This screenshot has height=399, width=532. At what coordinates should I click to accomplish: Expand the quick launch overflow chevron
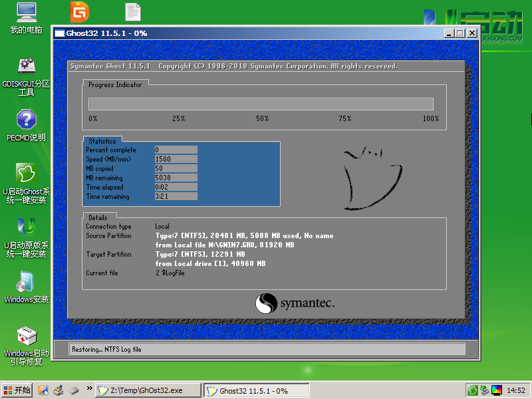(x=89, y=388)
